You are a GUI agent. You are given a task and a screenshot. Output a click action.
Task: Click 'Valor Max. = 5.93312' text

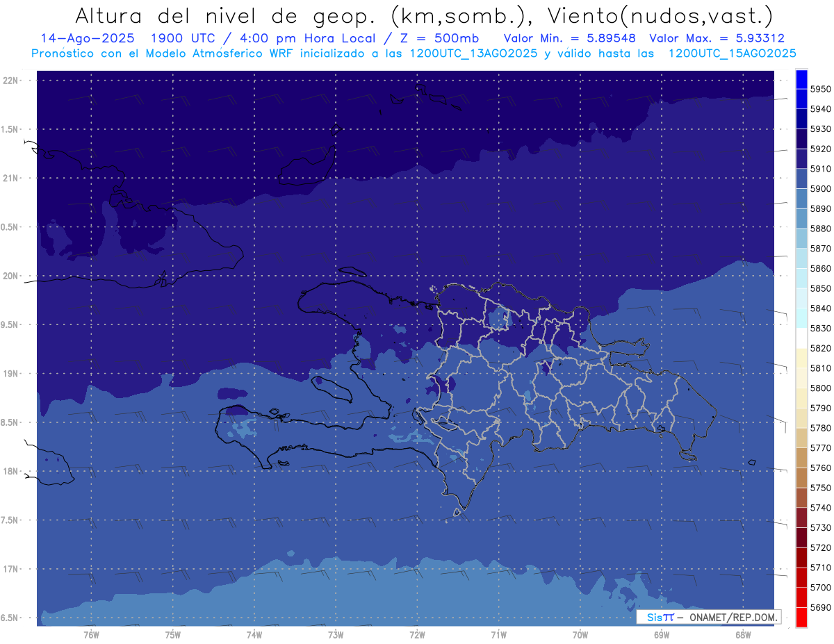[717, 38]
